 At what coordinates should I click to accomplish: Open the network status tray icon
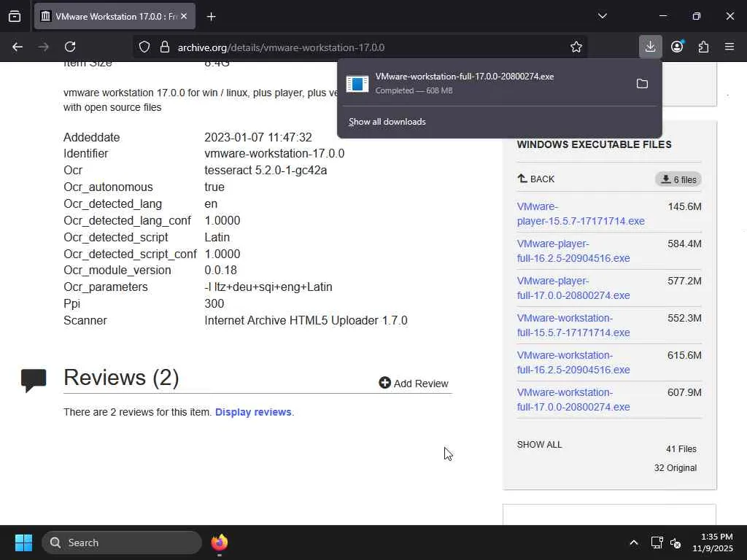pyautogui.click(x=657, y=542)
